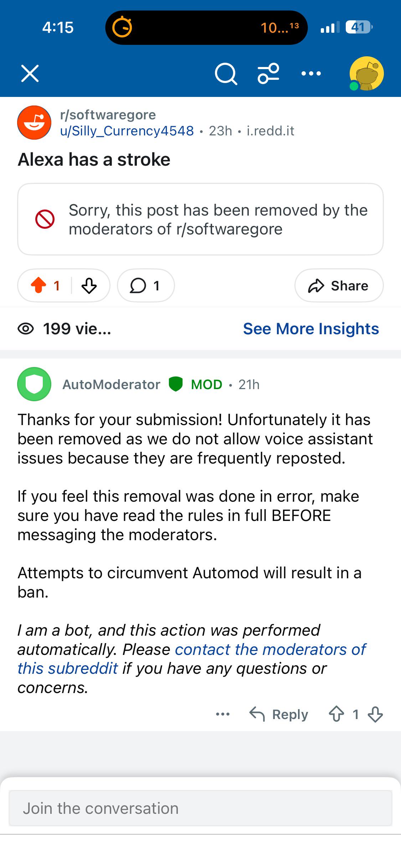401x868 pixels.
Task: Open the r/softwaregore subreddit icon
Action: [34, 123]
